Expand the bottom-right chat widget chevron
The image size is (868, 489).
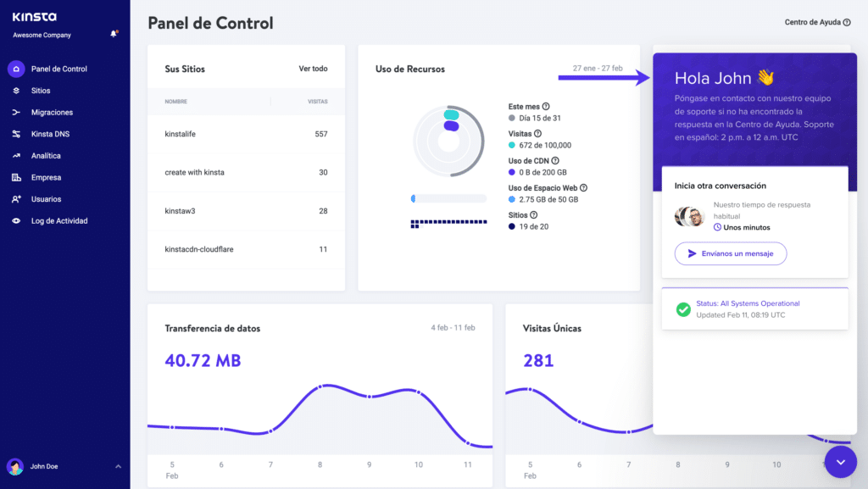tap(840, 462)
